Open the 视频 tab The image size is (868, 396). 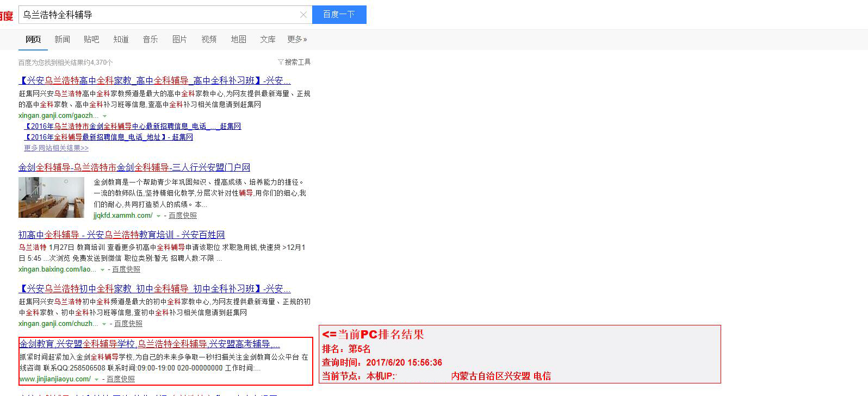[209, 39]
